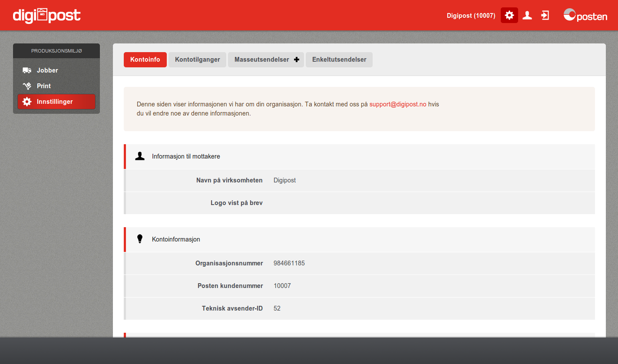The image size is (618, 364).
Task: Click the Digipost company name value
Action: (284, 180)
